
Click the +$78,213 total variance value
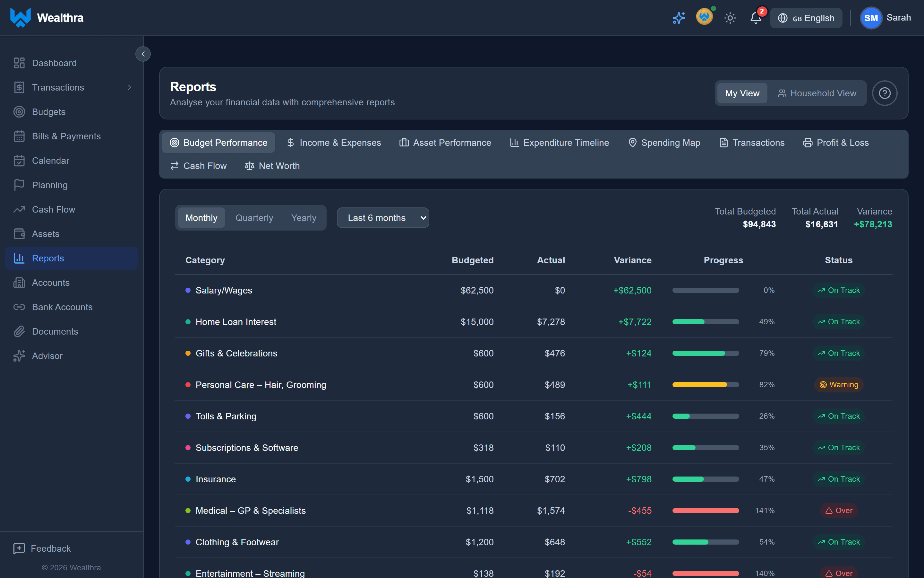pyautogui.click(x=873, y=224)
